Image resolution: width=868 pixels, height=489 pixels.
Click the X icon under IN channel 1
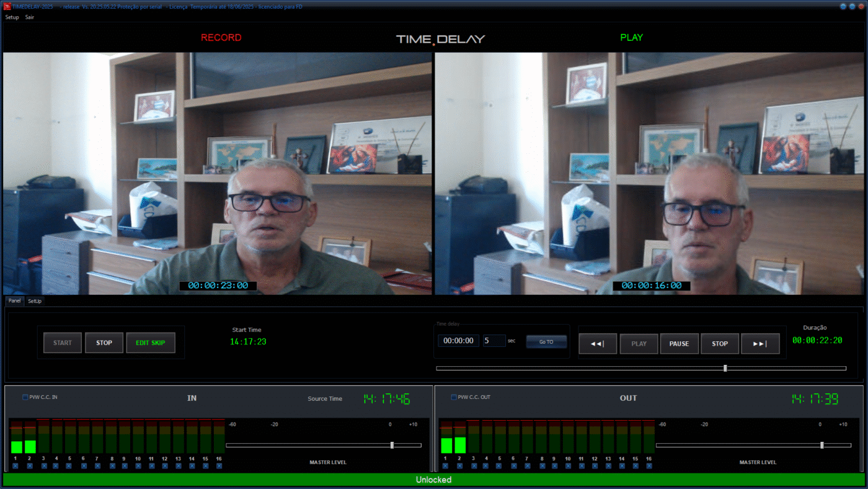pos(15,466)
